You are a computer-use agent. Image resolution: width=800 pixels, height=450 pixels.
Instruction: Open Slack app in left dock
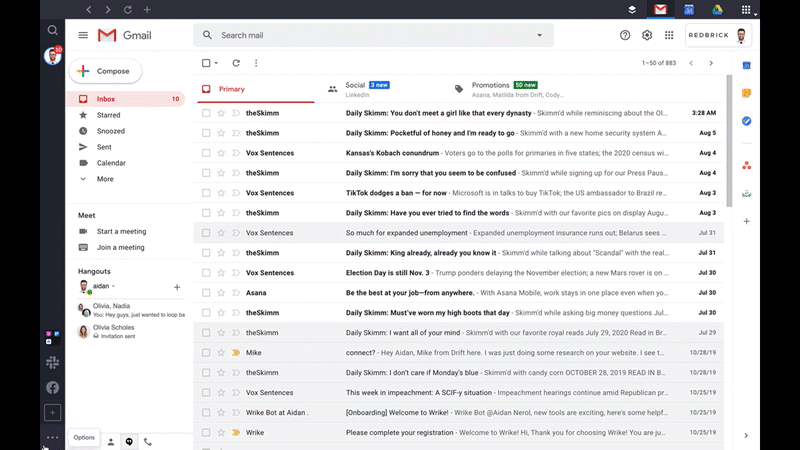53,362
